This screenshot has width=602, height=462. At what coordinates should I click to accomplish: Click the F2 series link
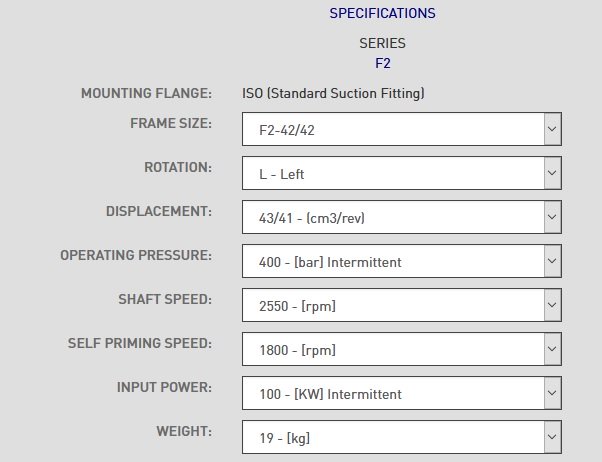(x=382, y=61)
